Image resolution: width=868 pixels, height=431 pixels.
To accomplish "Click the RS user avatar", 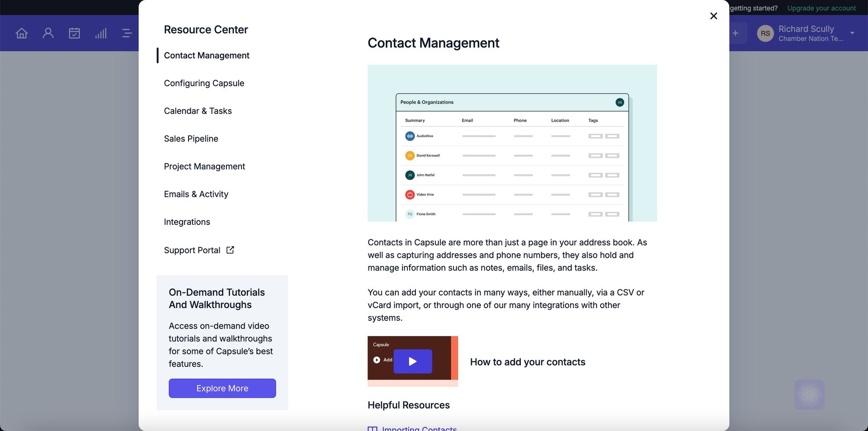I will tap(765, 33).
